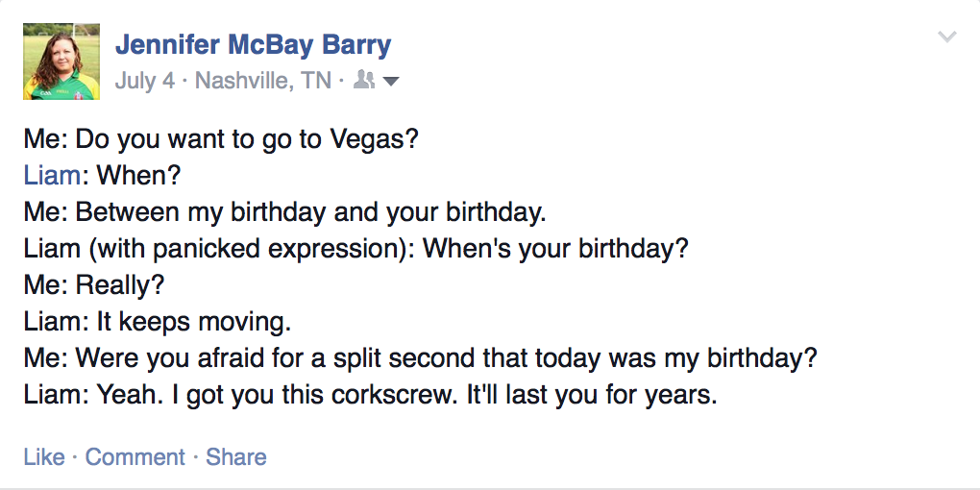Click the 'When?' reply text
The height and width of the screenshot is (490, 980).
click(x=138, y=175)
